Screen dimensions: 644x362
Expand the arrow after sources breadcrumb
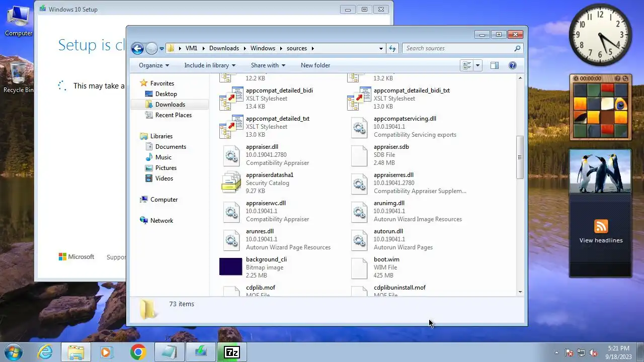tap(312, 49)
